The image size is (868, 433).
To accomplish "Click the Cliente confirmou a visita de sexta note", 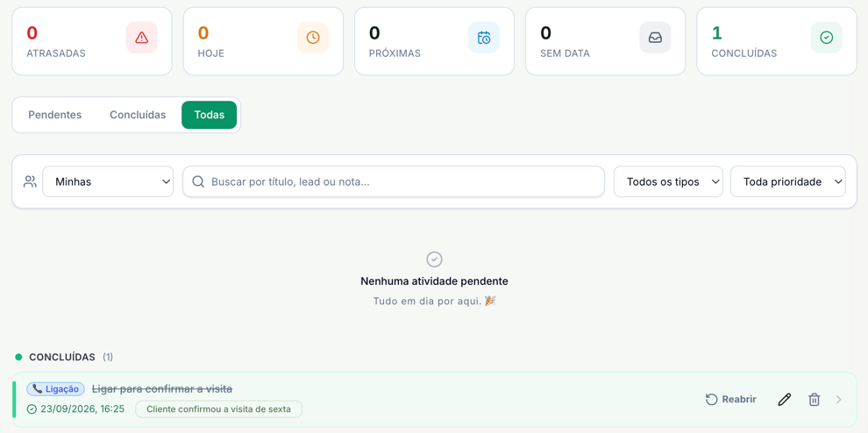I will (218, 409).
